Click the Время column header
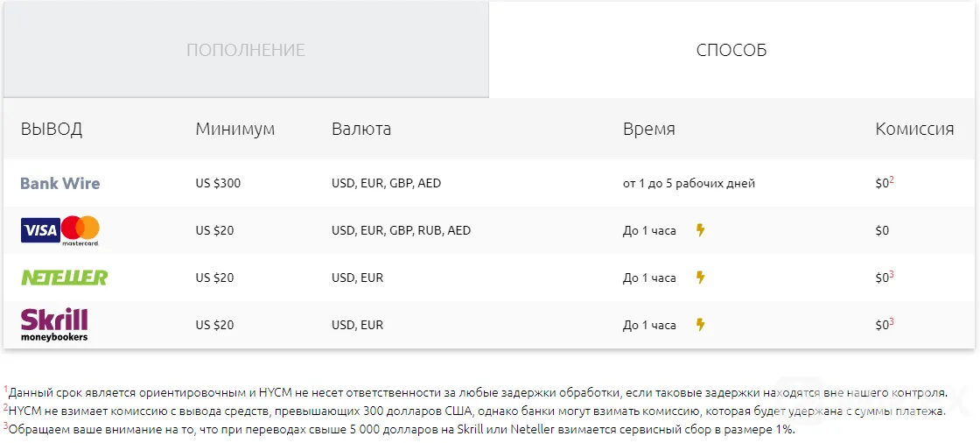The image size is (980, 443). click(648, 130)
